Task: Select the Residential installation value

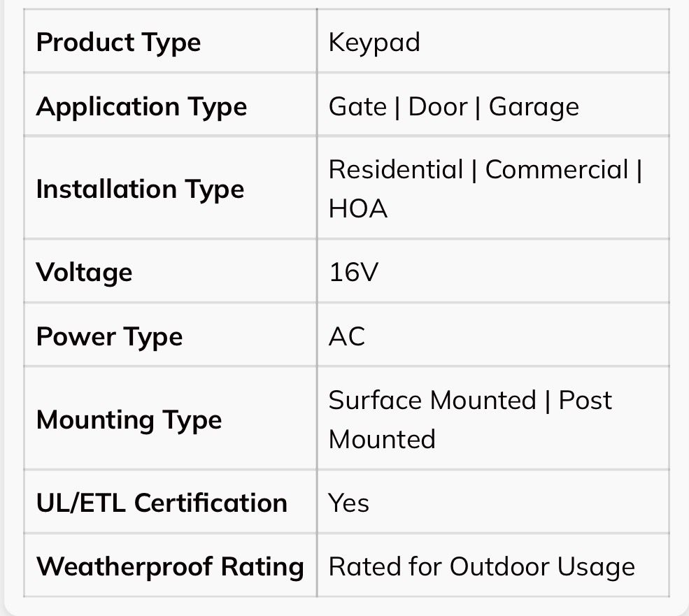Action: (396, 169)
